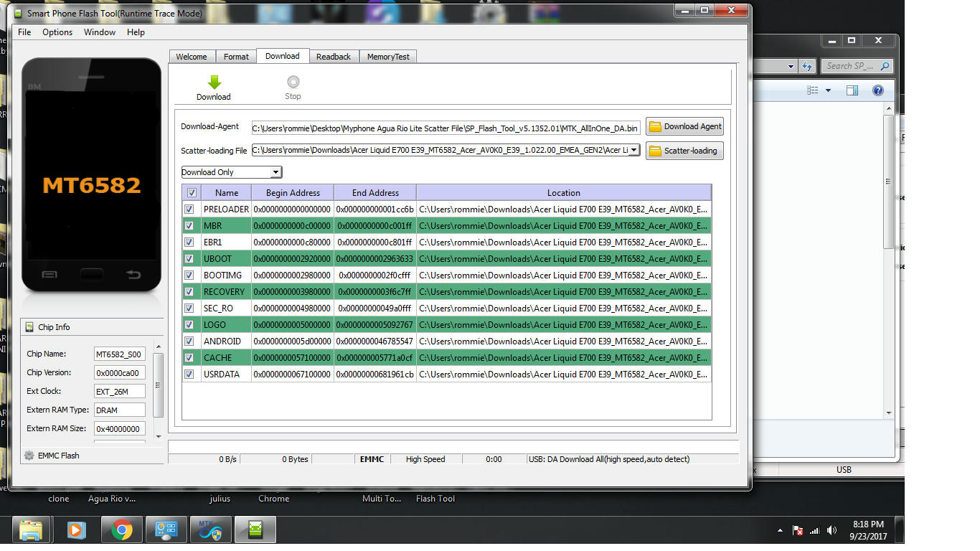This screenshot has width=980, height=551.
Task: Click the Download Agent folder button
Action: (684, 127)
